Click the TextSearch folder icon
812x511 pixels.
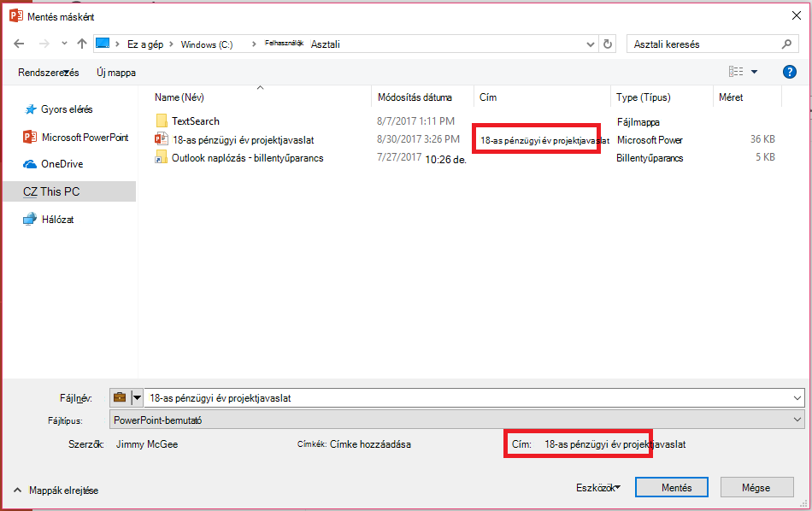[162, 121]
